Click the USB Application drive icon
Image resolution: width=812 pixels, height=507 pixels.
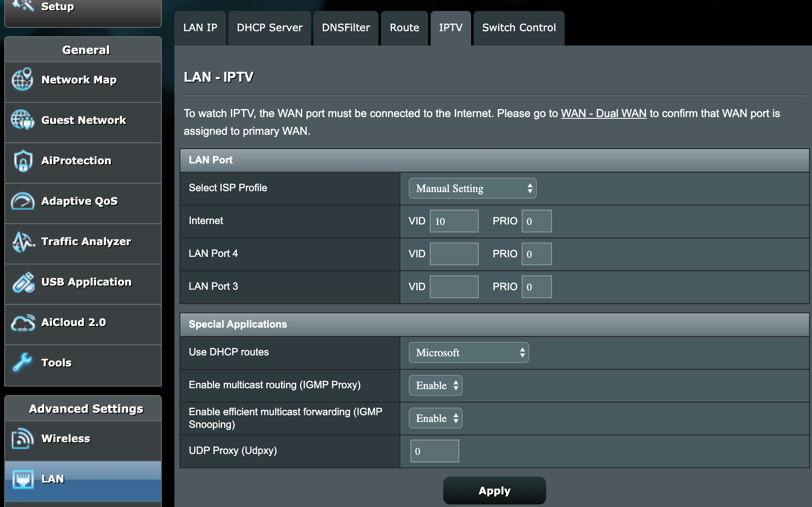tap(23, 282)
